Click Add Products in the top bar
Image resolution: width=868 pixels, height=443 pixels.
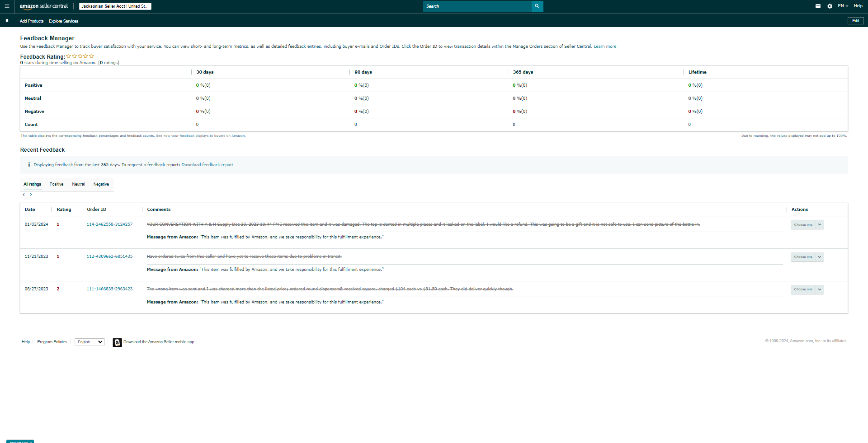(x=32, y=21)
